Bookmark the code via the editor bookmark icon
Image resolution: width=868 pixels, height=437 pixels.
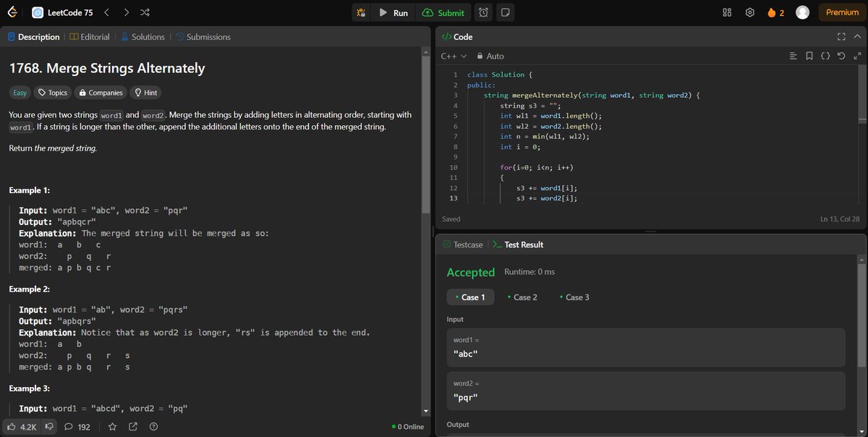click(x=809, y=56)
